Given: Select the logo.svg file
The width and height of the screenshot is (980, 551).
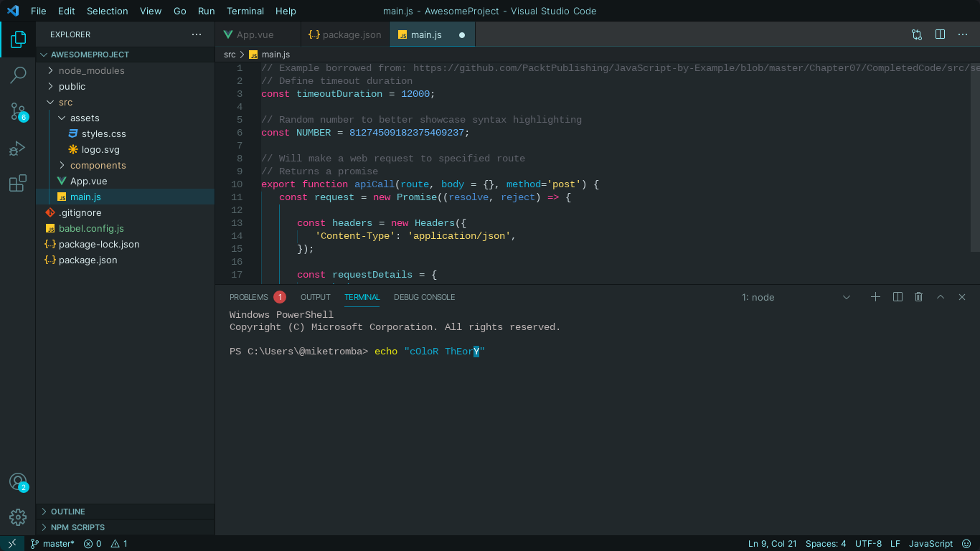Looking at the screenshot, I should 100,149.
